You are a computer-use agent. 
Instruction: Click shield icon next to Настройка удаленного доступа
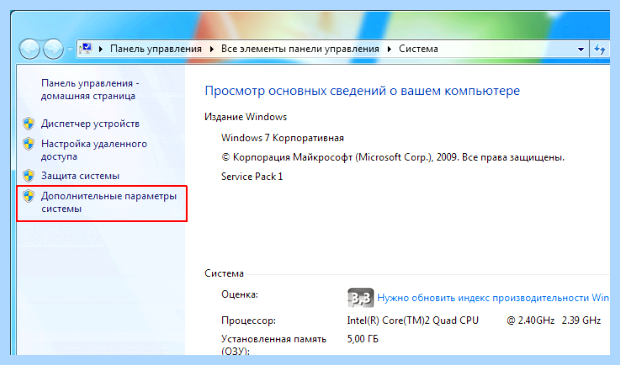pos(28,144)
